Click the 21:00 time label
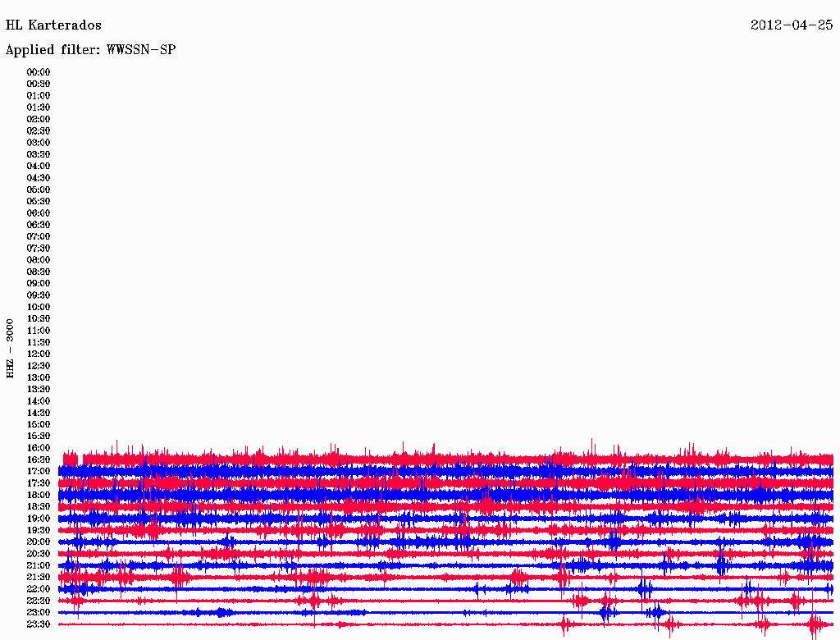 [x=38, y=565]
